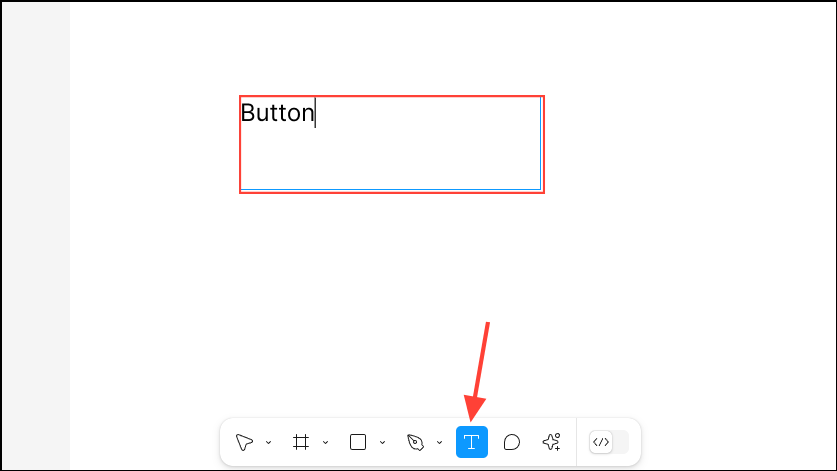Select the Frame tool hash icon
Viewport: 837px width, 471px height.
tap(301, 442)
